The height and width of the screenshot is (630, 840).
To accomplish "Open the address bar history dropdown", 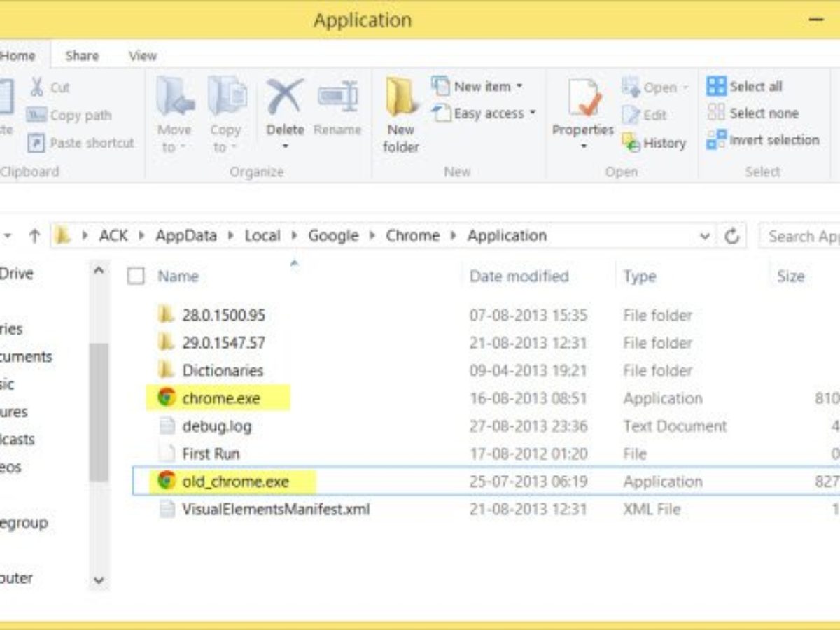I will [x=705, y=236].
